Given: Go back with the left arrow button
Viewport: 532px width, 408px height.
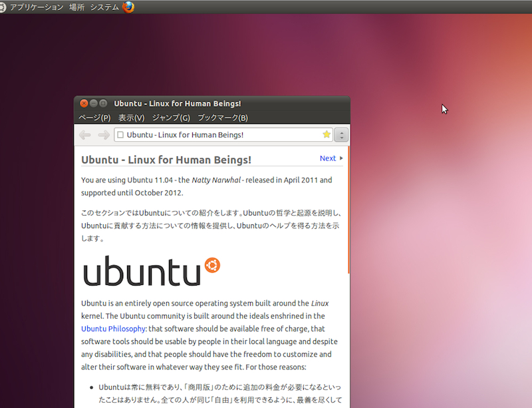Looking at the screenshot, I should pyautogui.click(x=85, y=135).
